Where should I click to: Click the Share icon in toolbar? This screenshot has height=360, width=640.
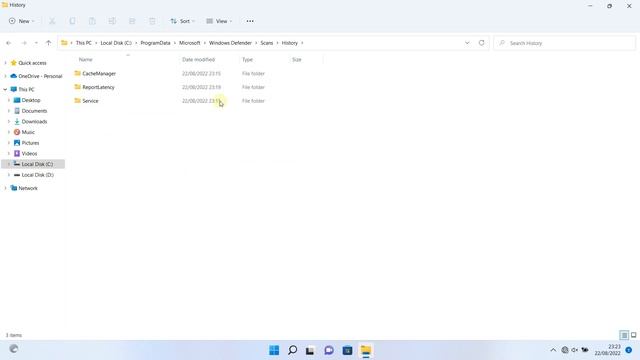[132, 21]
